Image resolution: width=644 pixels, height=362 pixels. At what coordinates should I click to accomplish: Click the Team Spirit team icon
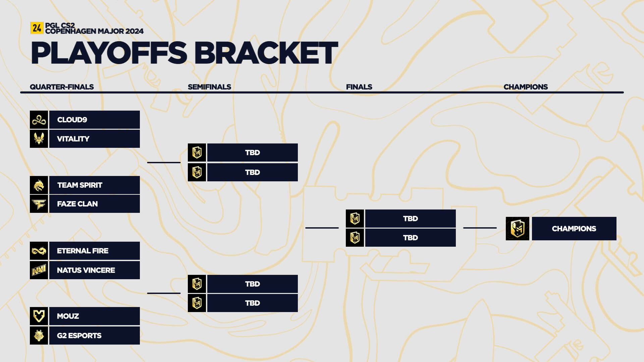click(x=39, y=185)
